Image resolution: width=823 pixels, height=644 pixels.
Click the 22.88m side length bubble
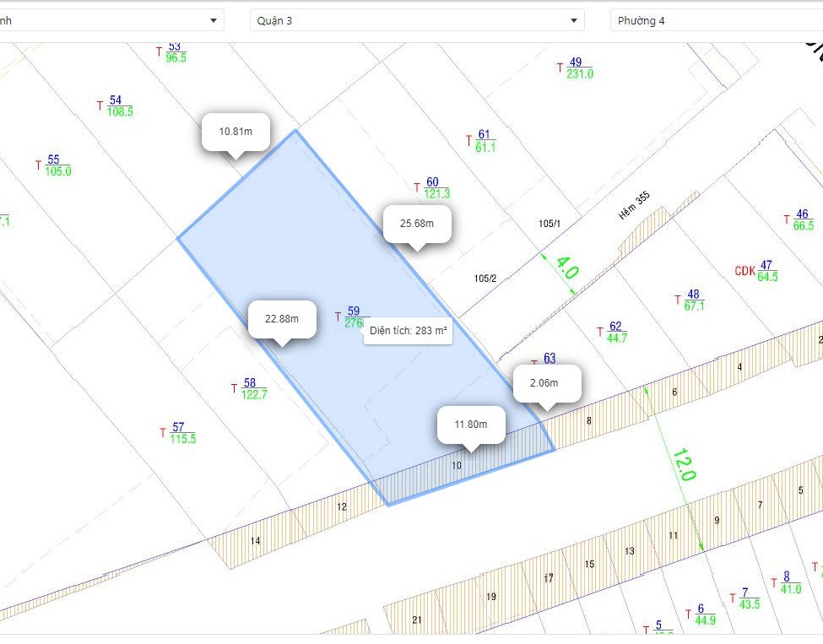(x=282, y=319)
